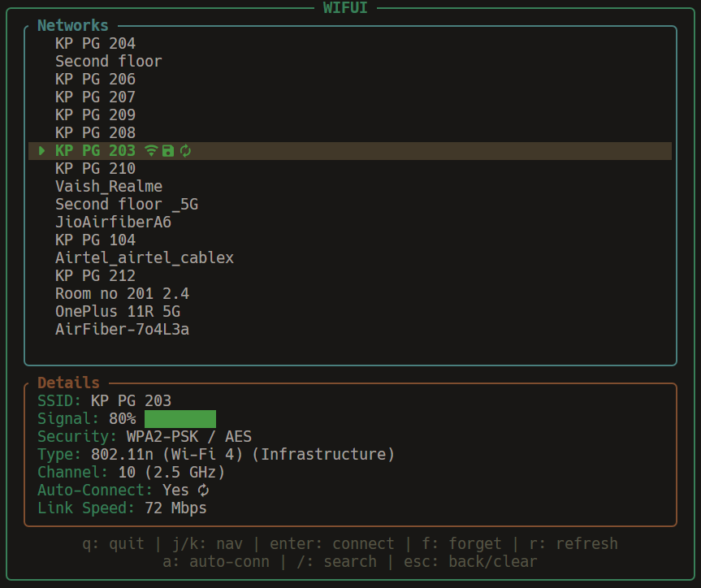Choose the AirFiber-7o4L3a network
Image resolution: width=701 pixels, height=588 pixels.
[x=122, y=330]
